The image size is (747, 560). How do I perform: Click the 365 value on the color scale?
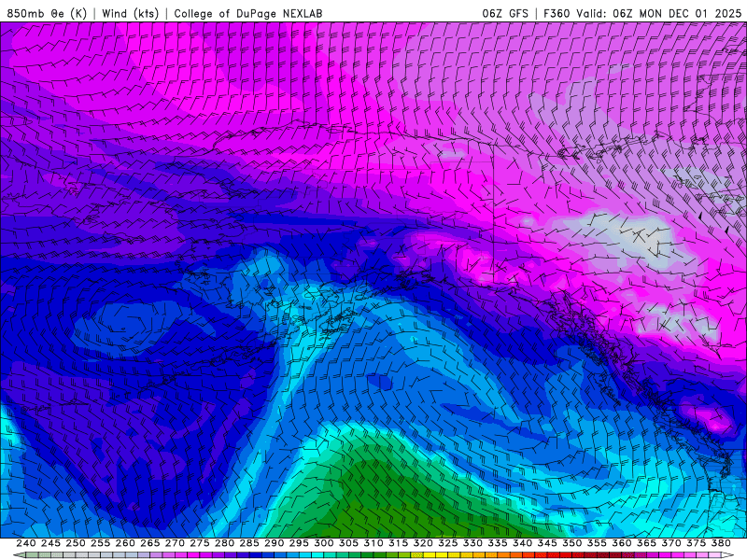coord(646,543)
